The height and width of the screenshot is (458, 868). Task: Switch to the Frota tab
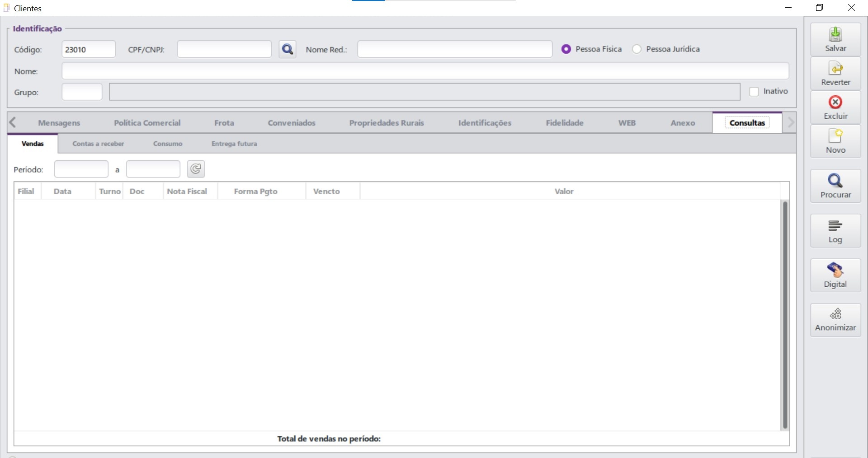[224, 123]
